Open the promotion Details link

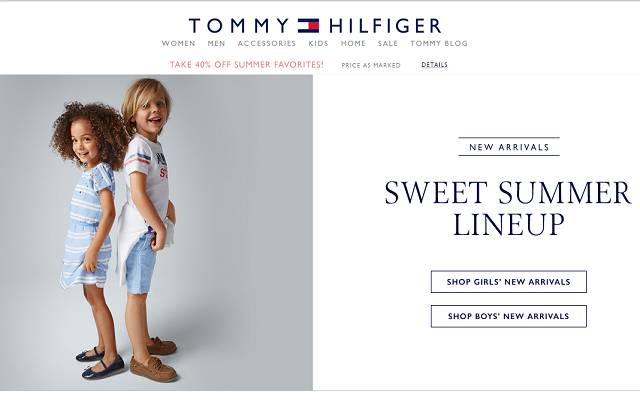(x=434, y=64)
